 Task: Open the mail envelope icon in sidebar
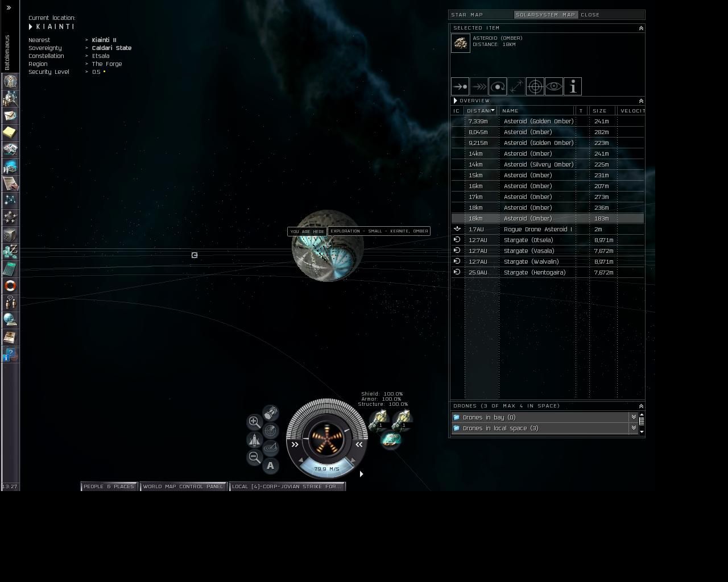[10, 115]
